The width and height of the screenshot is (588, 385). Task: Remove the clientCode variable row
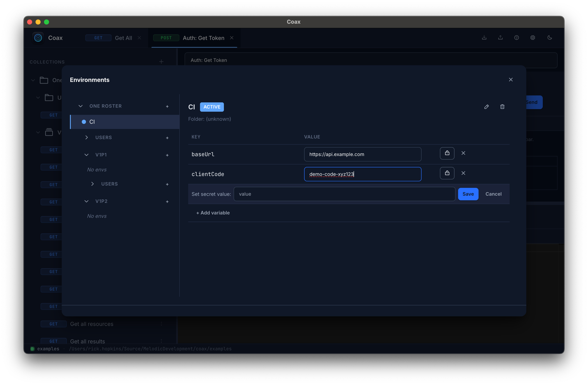463,173
